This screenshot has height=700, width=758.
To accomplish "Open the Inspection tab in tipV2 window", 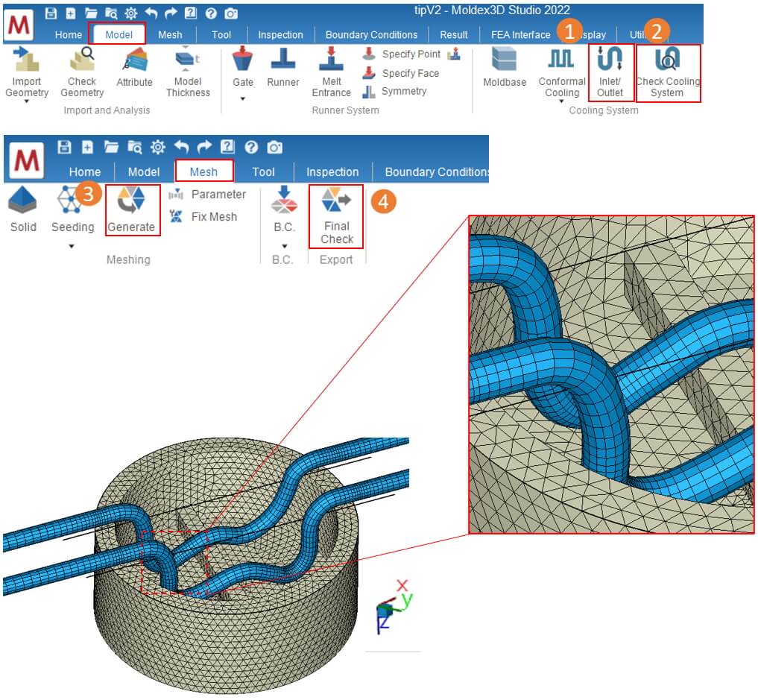I will coord(280,35).
